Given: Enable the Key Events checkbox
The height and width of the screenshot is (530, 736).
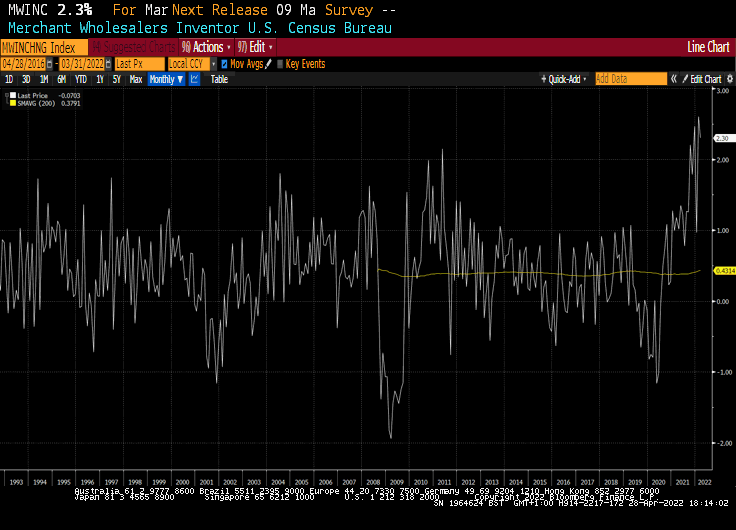Looking at the screenshot, I should point(280,64).
